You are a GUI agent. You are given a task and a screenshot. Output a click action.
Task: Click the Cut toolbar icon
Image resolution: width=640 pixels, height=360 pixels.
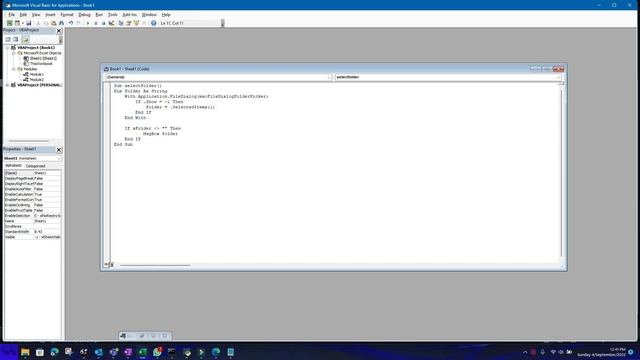coord(38,23)
